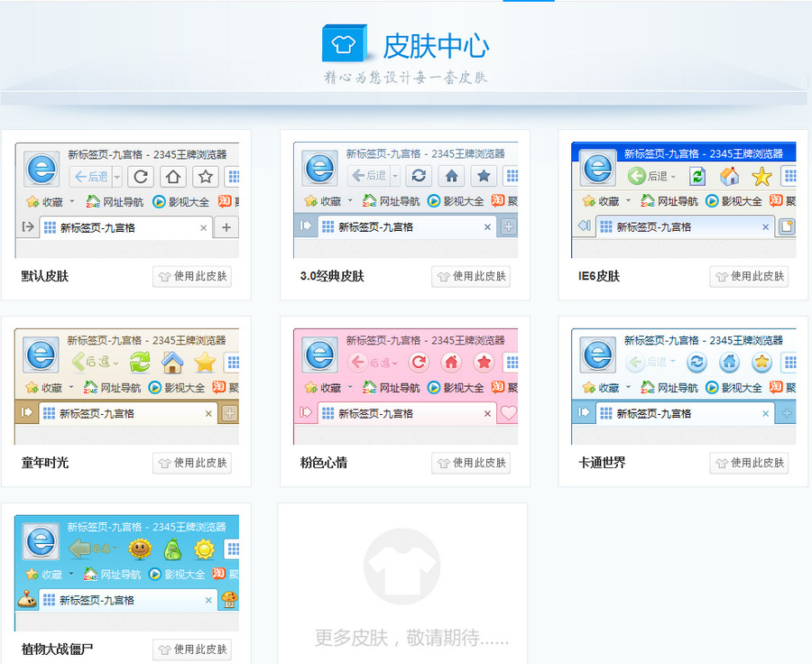Click sunflower icon in 植物大战僵尸 preview
This screenshot has height=664, width=812.
pos(140,549)
